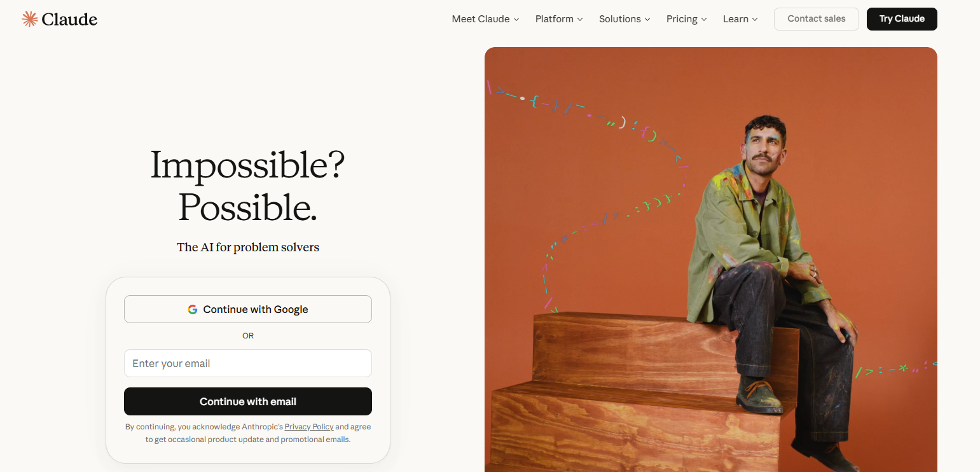Expand the Meet Claude chevron

click(516, 20)
